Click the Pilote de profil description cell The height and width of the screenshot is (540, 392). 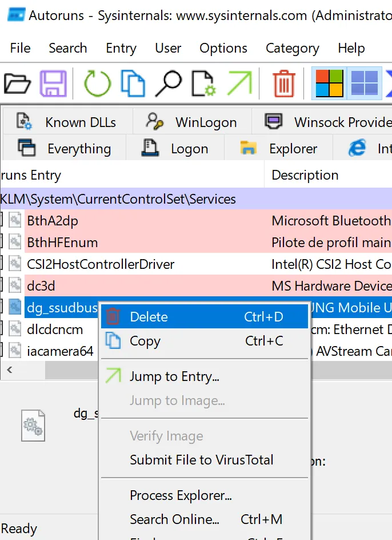(x=331, y=242)
